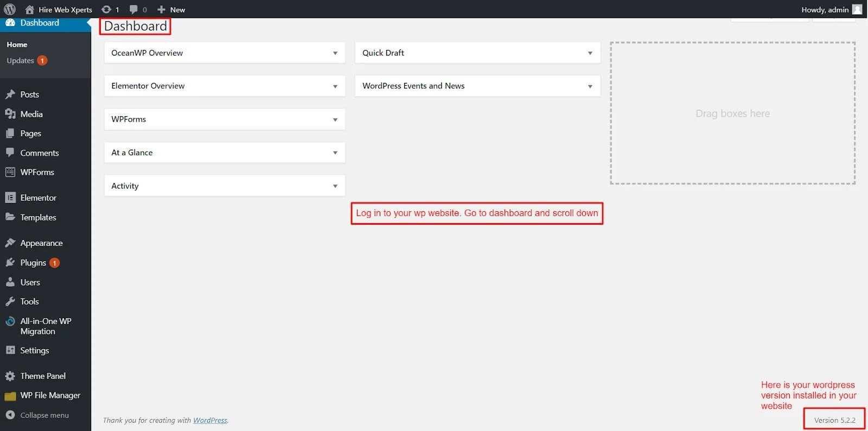Click the admin avatar picture
868x431 pixels.
857,9
